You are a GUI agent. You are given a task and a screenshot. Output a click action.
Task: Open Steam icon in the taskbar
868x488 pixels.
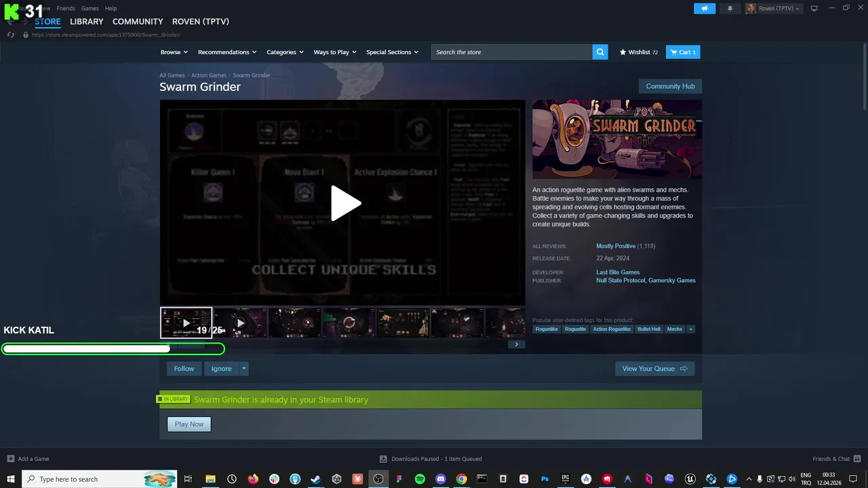[315, 479]
